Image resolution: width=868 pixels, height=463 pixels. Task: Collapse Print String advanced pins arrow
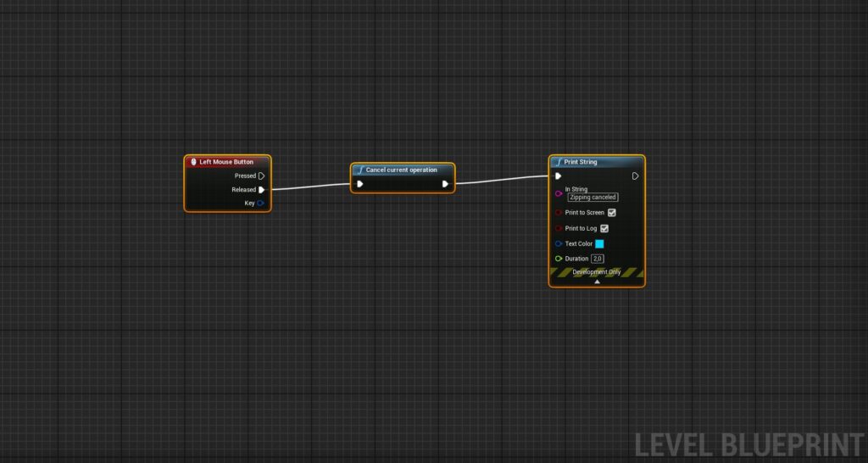click(x=597, y=282)
